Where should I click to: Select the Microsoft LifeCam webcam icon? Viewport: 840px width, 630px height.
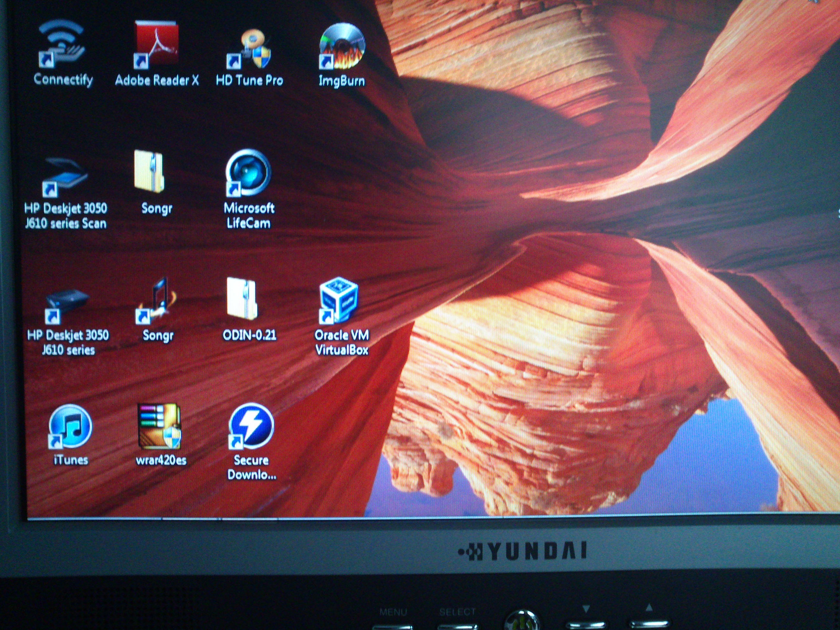[248, 173]
